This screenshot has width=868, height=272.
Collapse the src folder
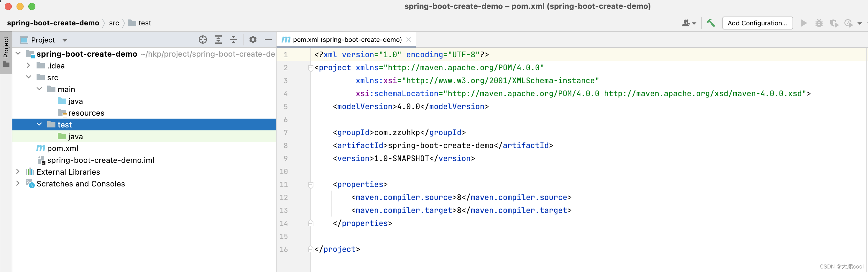(x=29, y=77)
